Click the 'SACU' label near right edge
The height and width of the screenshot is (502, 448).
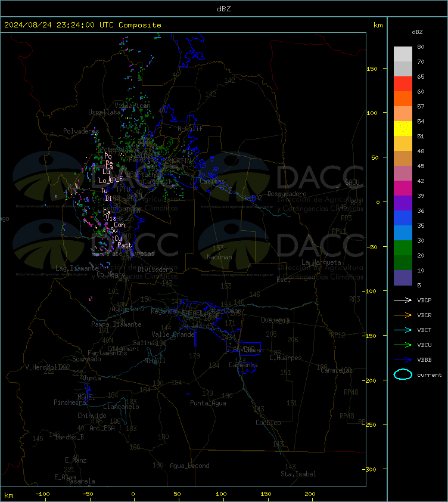pos(352,182)
